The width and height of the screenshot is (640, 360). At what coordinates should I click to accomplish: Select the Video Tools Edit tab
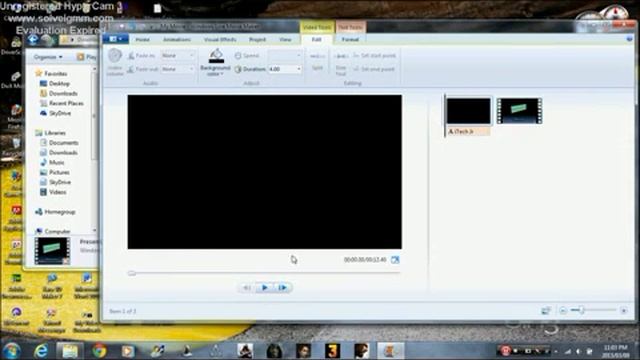click(316, 39)
